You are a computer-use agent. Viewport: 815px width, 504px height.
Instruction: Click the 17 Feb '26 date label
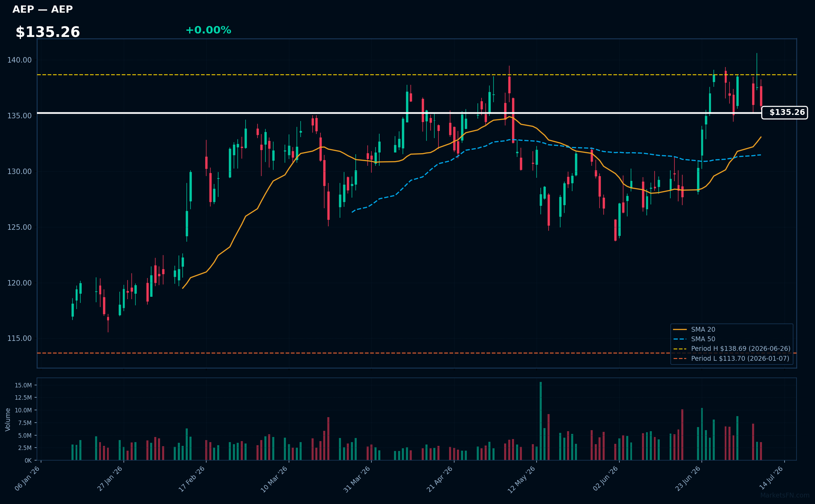pos(192,479)
